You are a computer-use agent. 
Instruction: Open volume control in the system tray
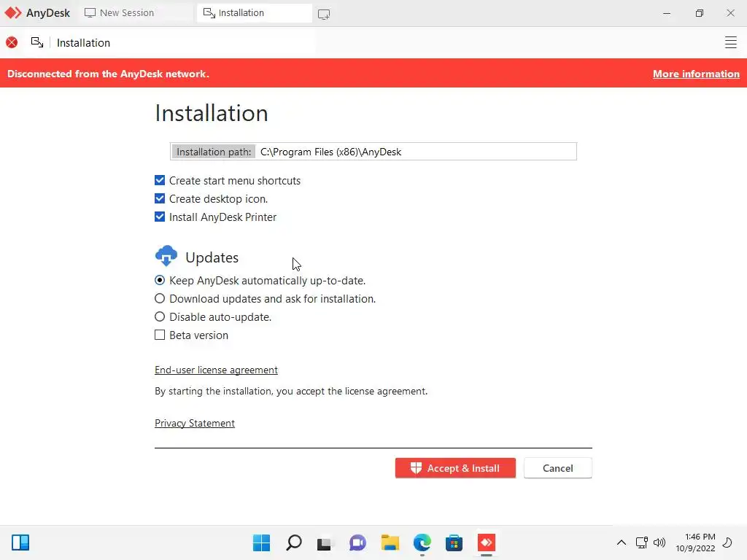(659, 542)
